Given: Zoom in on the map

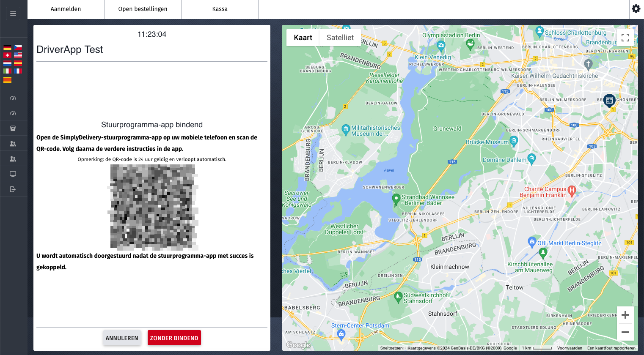Looking at the screenshot, I should (x=625, y=315).
